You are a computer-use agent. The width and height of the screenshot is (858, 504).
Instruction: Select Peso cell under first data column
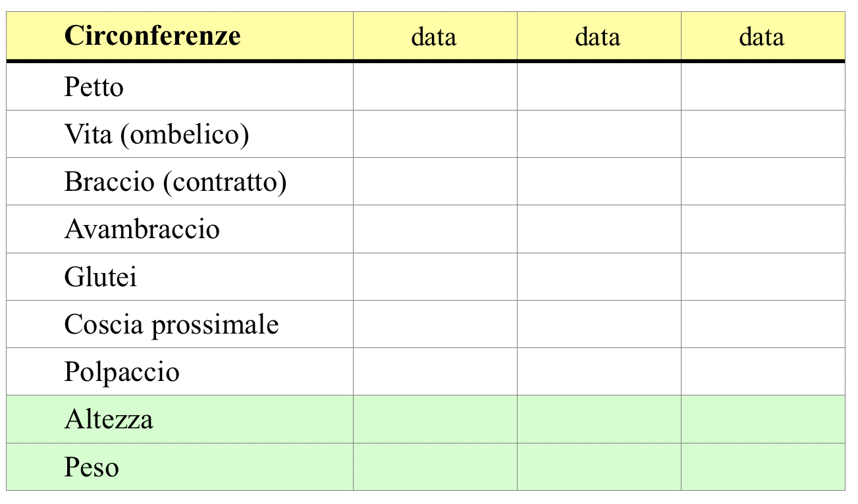click(x=435, y=467)
